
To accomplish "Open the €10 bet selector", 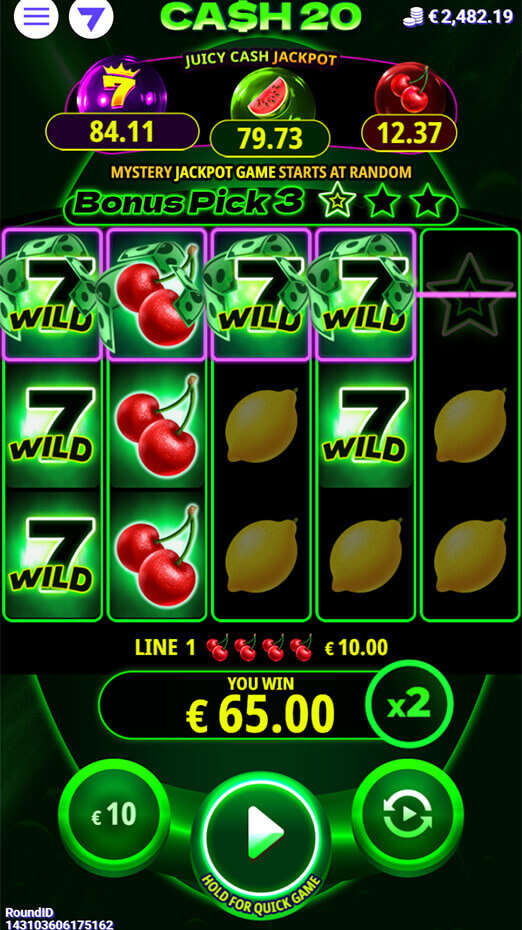I will (x=114, y=814).
